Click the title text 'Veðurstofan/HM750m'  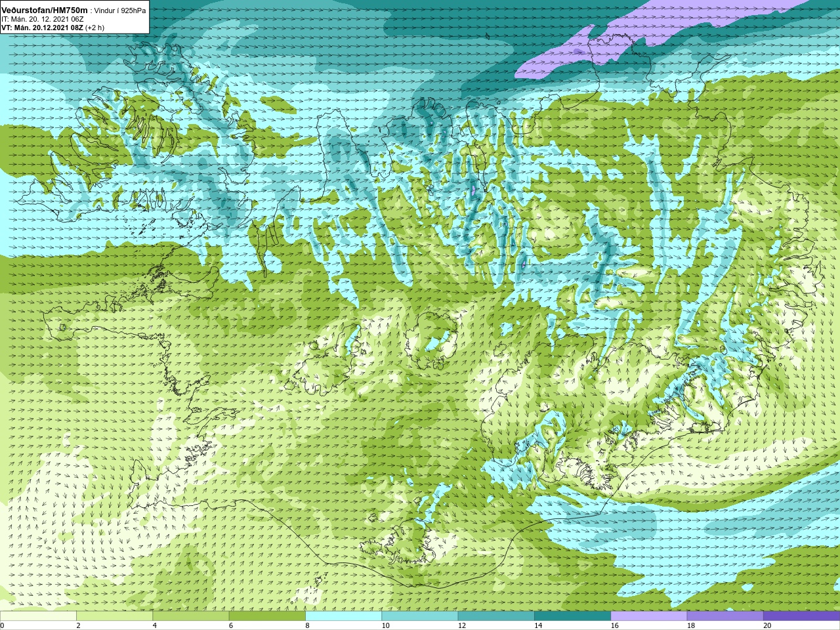44,9
